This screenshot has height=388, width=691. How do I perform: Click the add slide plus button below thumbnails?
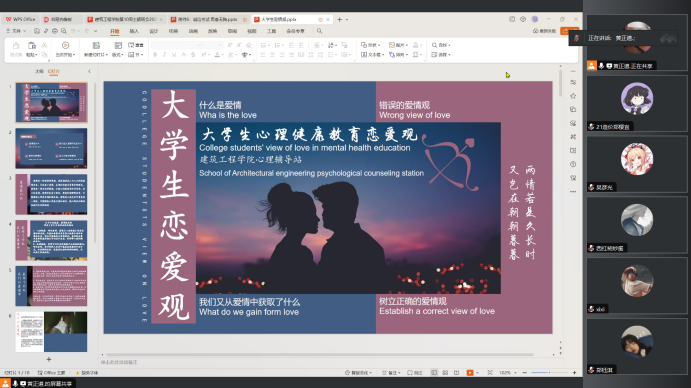[49, 359]
